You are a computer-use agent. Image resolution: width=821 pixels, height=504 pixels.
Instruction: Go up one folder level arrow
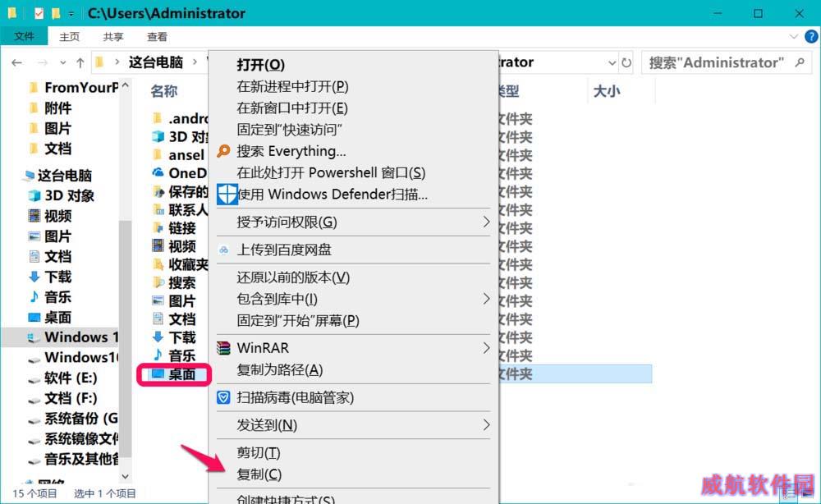80,63
